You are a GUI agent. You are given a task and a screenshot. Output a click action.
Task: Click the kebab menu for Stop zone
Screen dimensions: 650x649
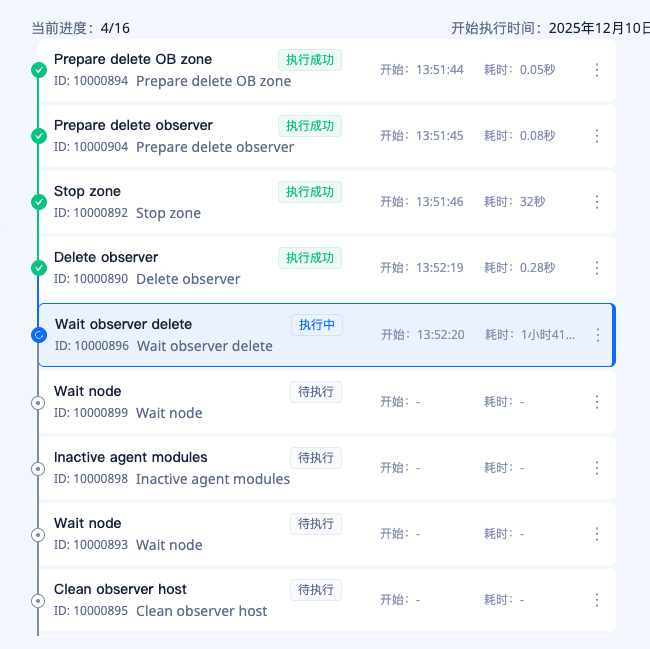[597, 202]
